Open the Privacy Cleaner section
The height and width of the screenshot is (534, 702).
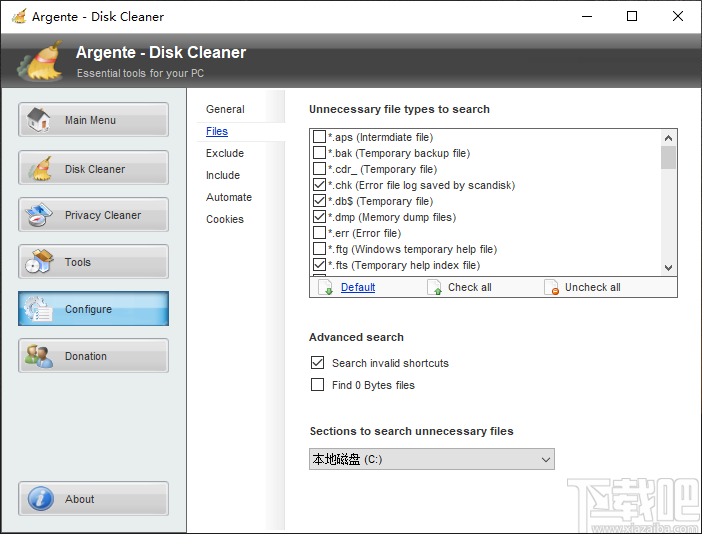click(x=94, y=214)
